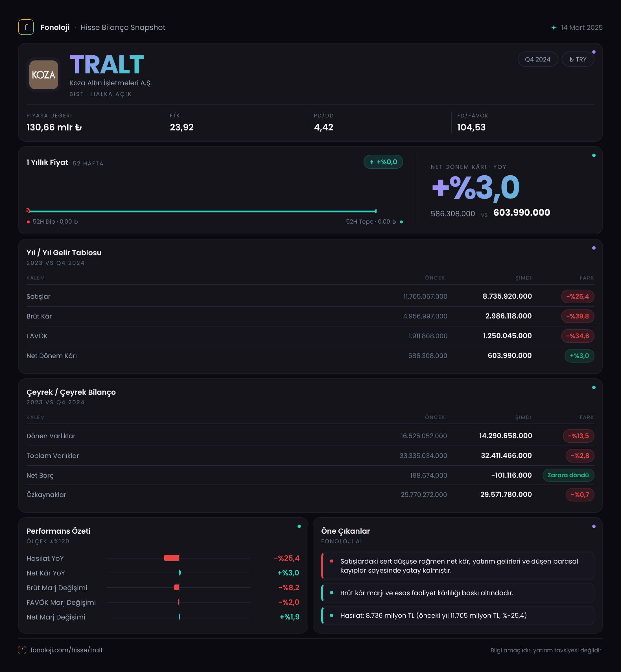621x672 pixels.
Task: Click the teal dot next to 52H Tepe
Action: pyautogui.click(x=401, y=222)
